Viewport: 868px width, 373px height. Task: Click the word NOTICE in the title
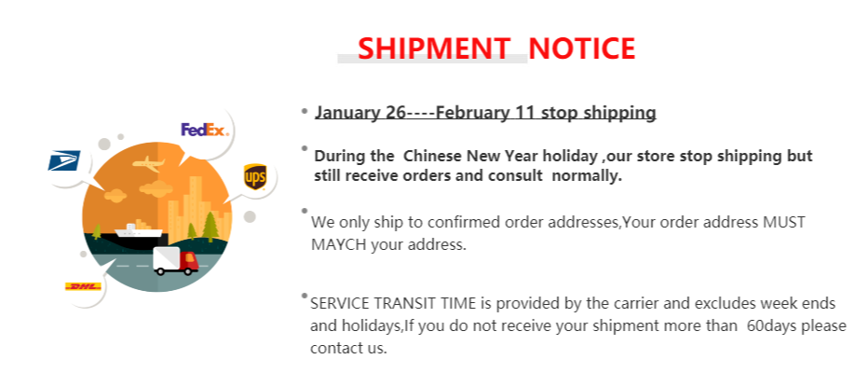coord(582,48)
